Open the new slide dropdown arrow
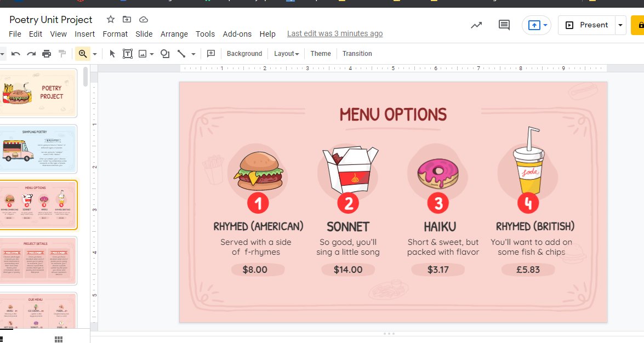 pyautogui.click(x=2, y=54)
